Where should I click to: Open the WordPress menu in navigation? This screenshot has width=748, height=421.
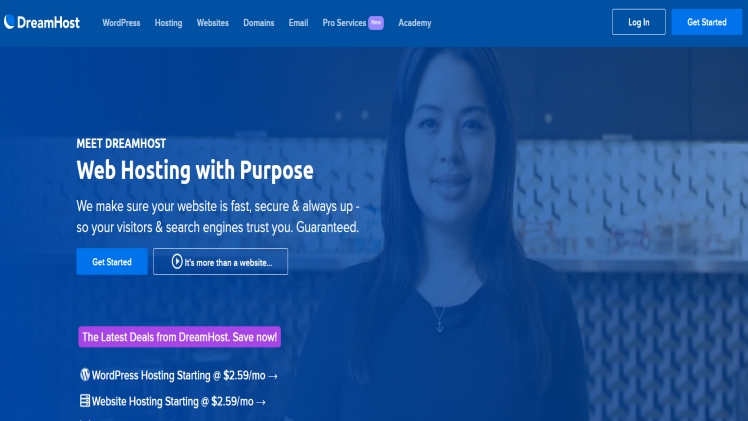tap(121, 23)
